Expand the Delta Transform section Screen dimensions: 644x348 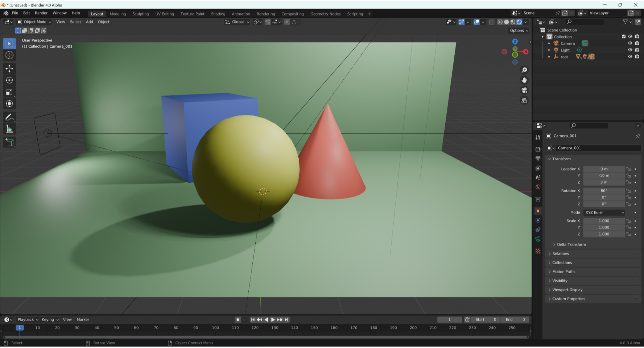(x=570, y=244)
